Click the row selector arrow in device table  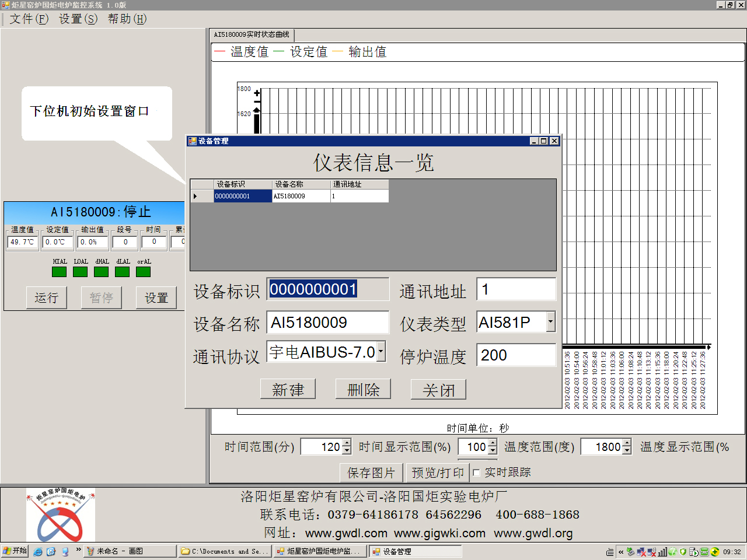[196, 197]
